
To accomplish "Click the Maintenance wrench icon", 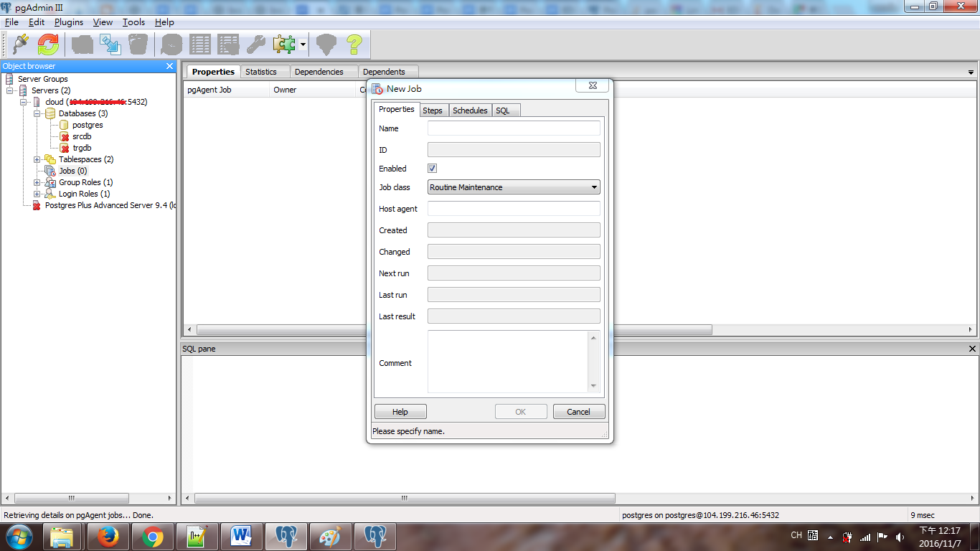I will pyautogui.click(x=256, y=44).
